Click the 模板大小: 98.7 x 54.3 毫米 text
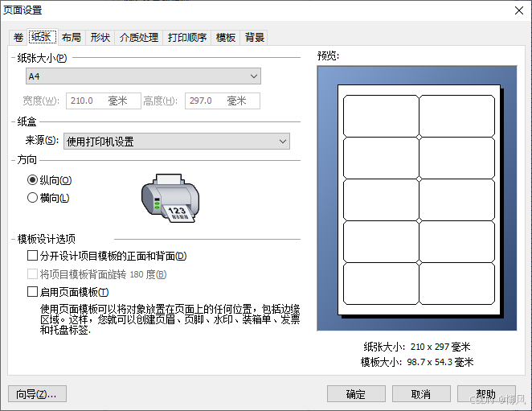The width and height of the screenshot is (532, 411). point(417,362)
